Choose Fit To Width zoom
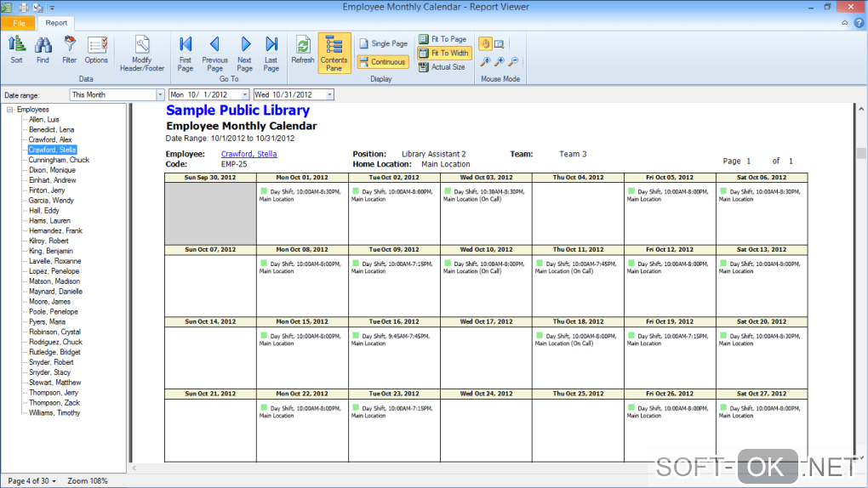Screen dimensions: 868x488 [444, 53]
